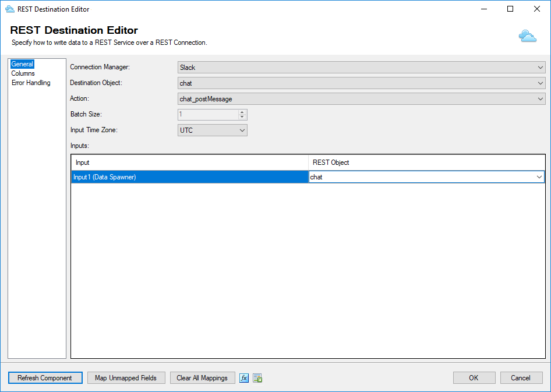Image resolution: width=551 pixels, height=392 pixels.
Task: Click Clear All Mappings button
Action: tap(202, 378)
